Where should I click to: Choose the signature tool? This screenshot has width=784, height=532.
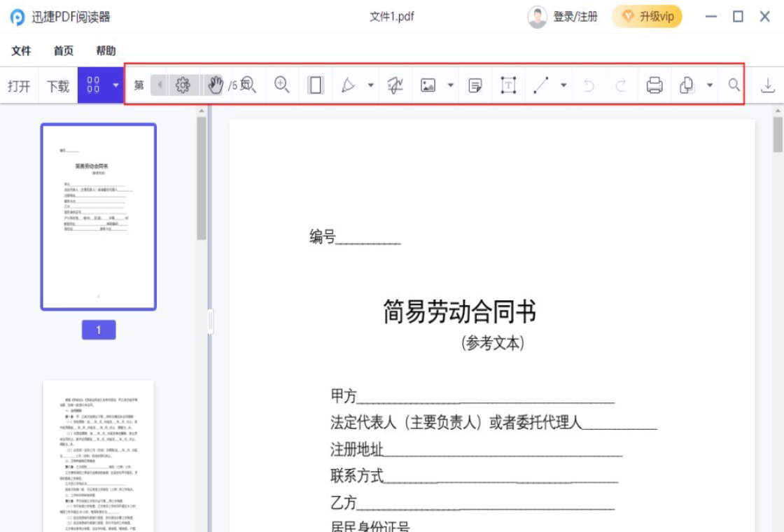[x=394, y=84]
